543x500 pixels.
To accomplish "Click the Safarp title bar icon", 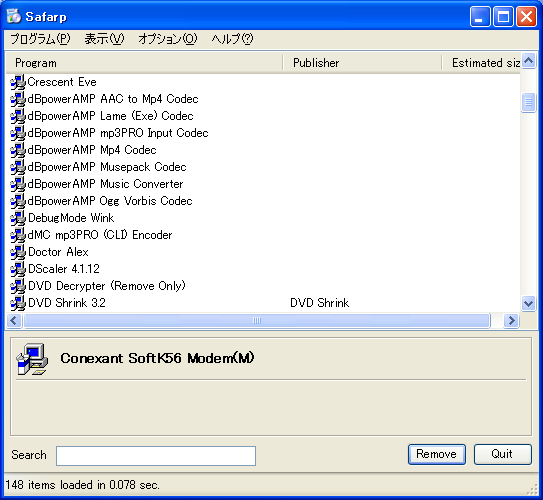I will pyautogui.click(x=14, y=16).
